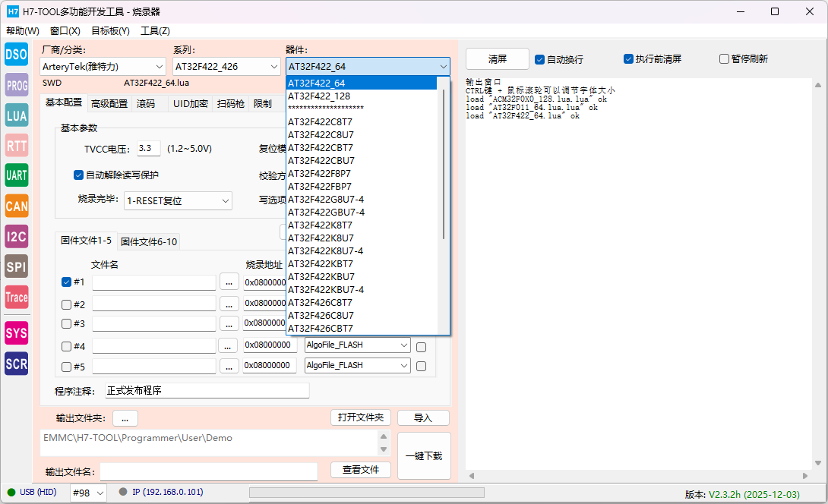Screen dimensions: 828x504
Task: Enable the 暂停刷新 checkbox
Action: 724,59
